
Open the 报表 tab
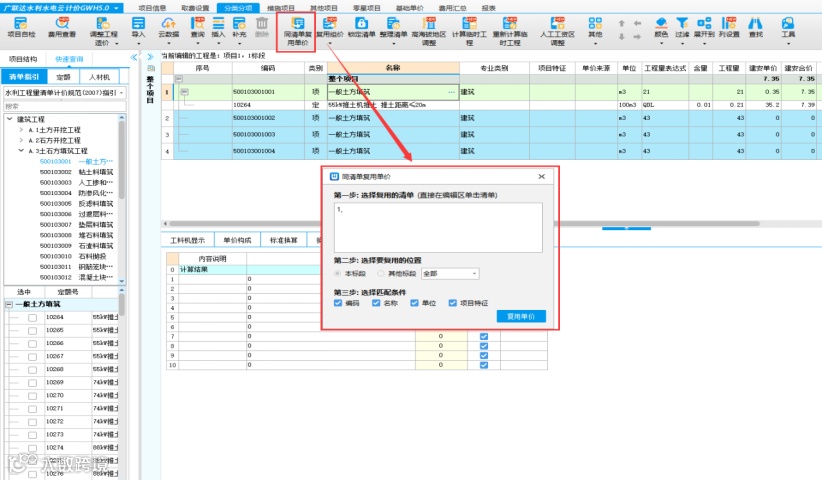pyautogui.click(x=489, y=8)
